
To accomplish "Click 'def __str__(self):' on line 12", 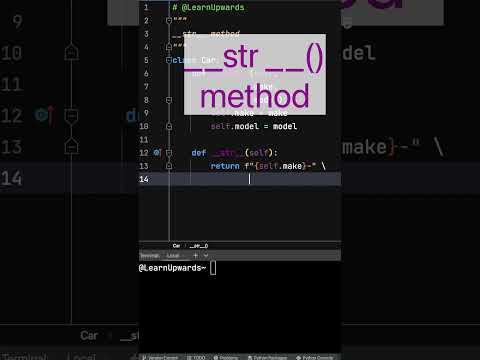I will tap(234, 153).
